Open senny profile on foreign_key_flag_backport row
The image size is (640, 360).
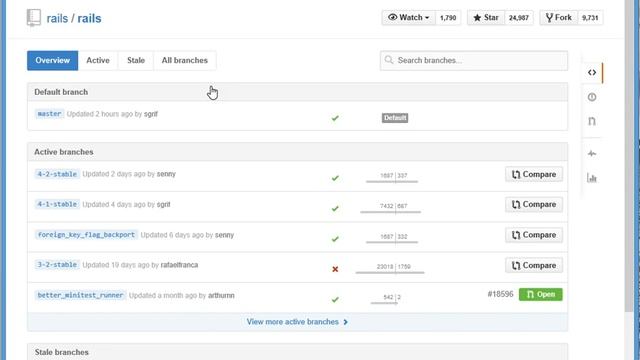pos(224,235)
